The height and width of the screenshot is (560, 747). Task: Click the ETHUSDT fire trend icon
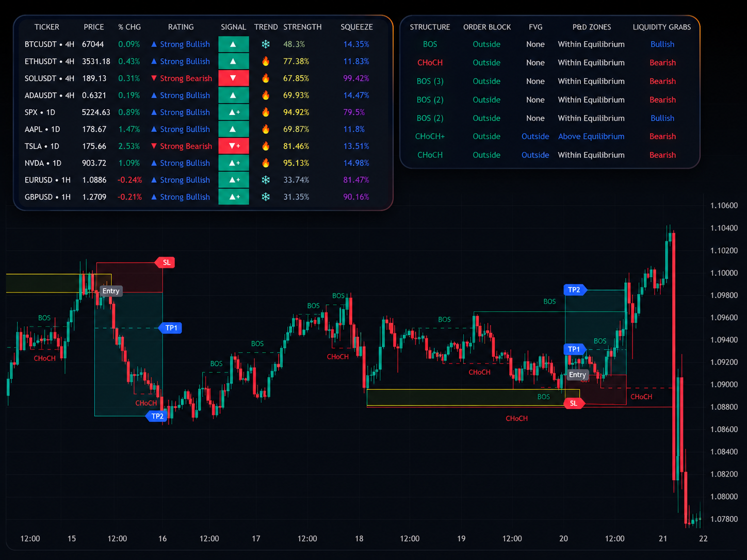tap(266, 61)
